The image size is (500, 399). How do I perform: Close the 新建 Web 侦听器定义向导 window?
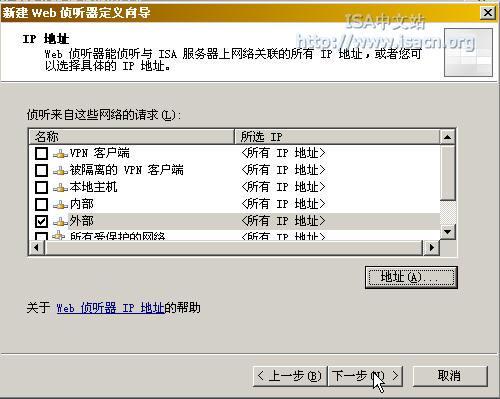(x=488, y=13)
